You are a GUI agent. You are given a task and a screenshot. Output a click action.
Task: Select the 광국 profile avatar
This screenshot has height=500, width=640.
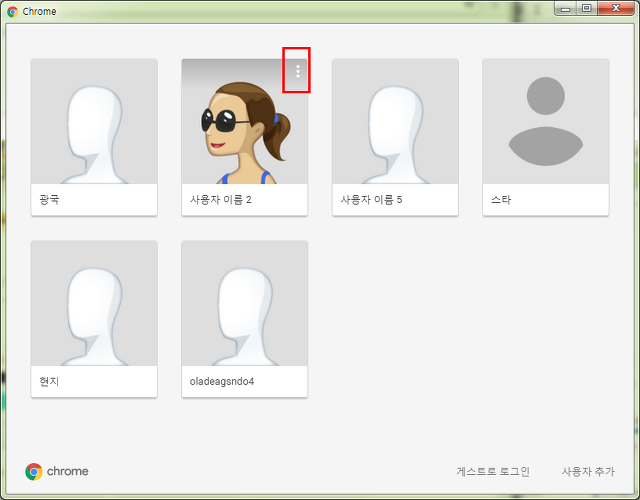[x=94, y=121]
